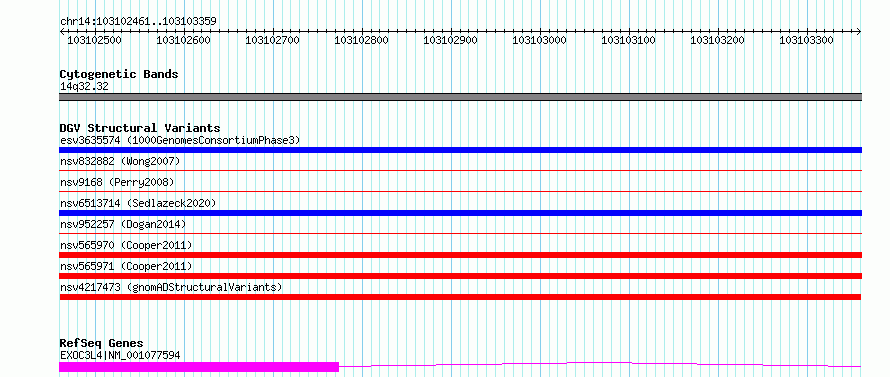The height and width of the screenshot is (377, 890).
Task: Click the RefSeq Genes track title
Action: pos(101,344)
